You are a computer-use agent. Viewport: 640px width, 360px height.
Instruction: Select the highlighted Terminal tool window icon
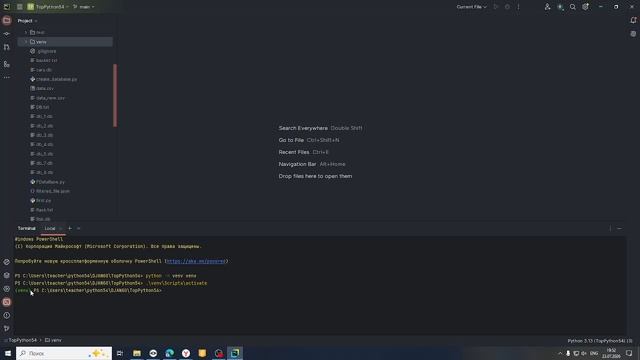coord(7,302)
